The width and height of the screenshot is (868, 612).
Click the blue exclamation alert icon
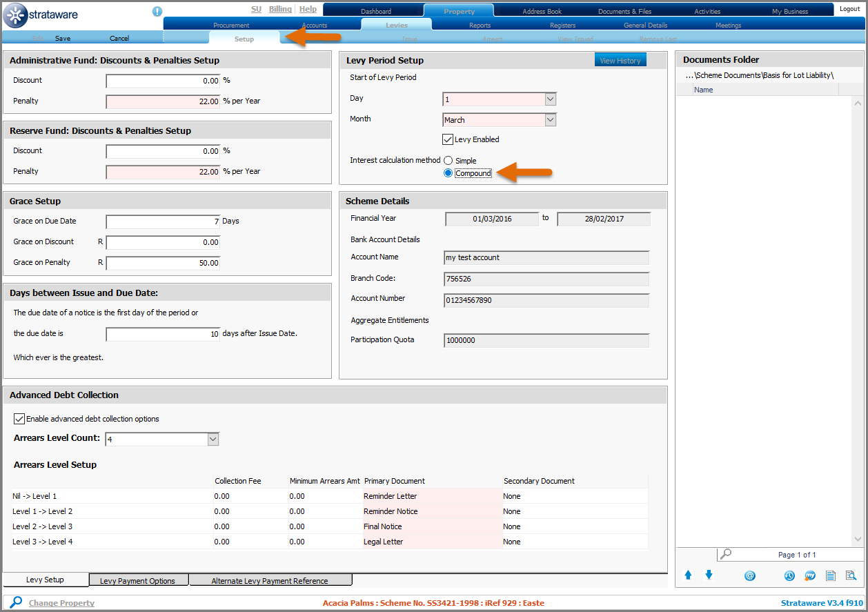[157, 11]
